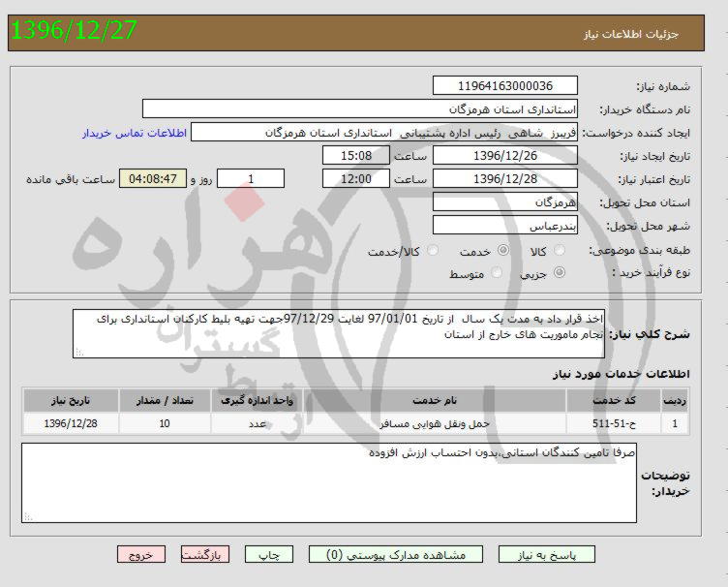Screen dimensions: 728x587
Task: Click the 'نوع فرآیند خرید :' label
Action: (x=652, y=272)
